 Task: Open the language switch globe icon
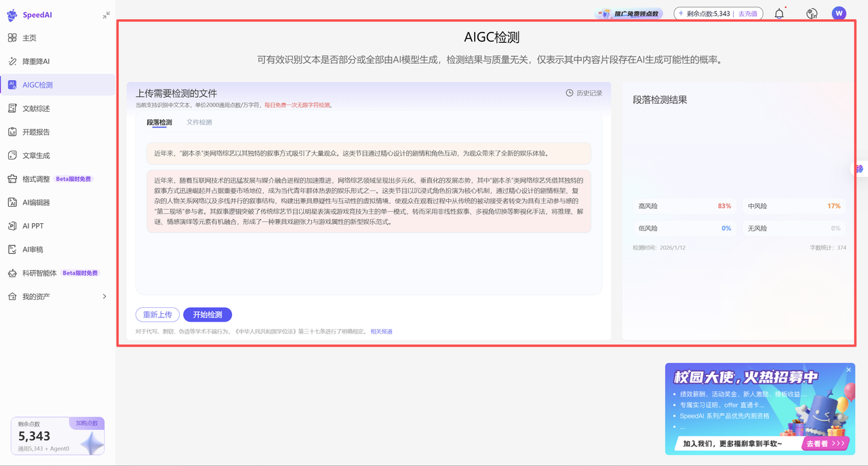pos(812,14)
